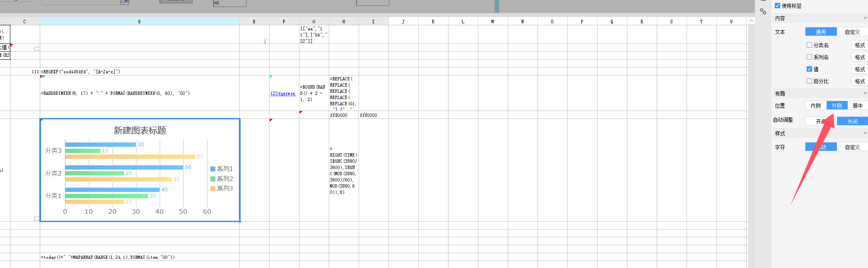Click the 1234qazwsx hyperlink cell
The width and height of the screenshot is (868, 268).
pos(283,94)
